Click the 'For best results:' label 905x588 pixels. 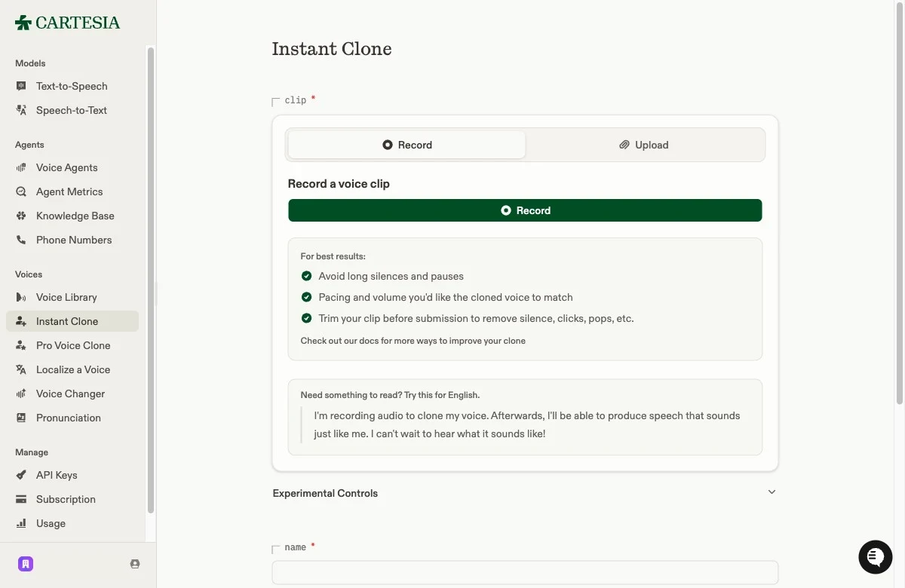[x=333, y=256]
